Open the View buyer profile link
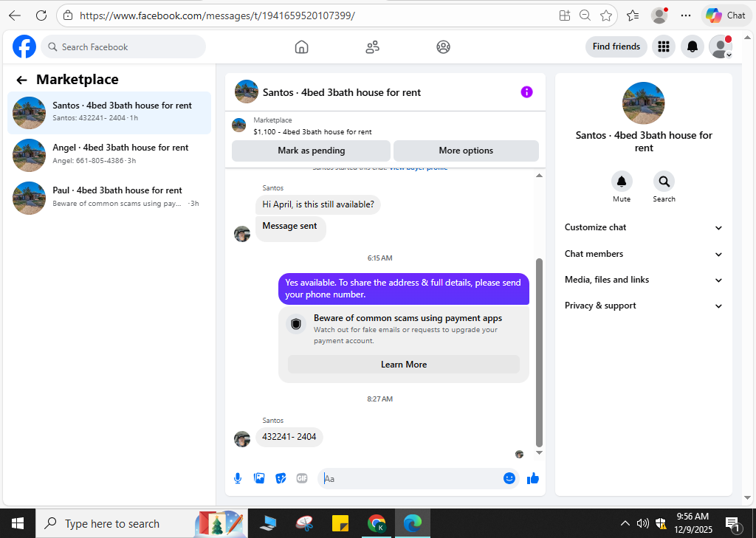 (419, 168)
